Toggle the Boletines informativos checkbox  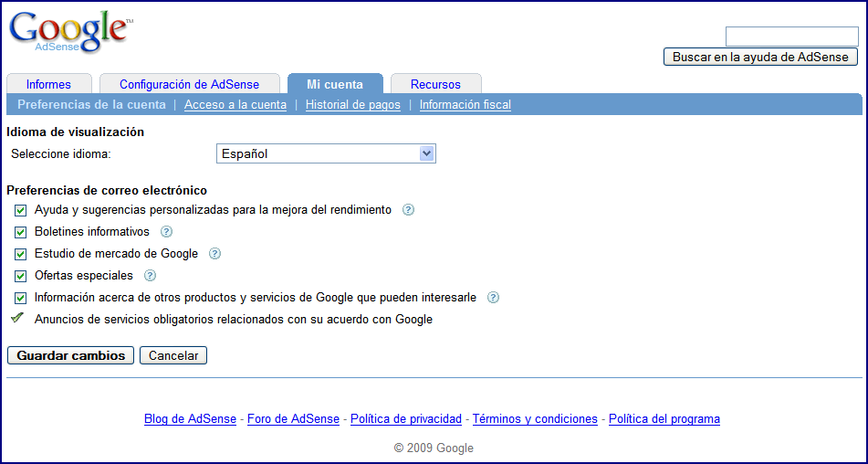(21, 232)
